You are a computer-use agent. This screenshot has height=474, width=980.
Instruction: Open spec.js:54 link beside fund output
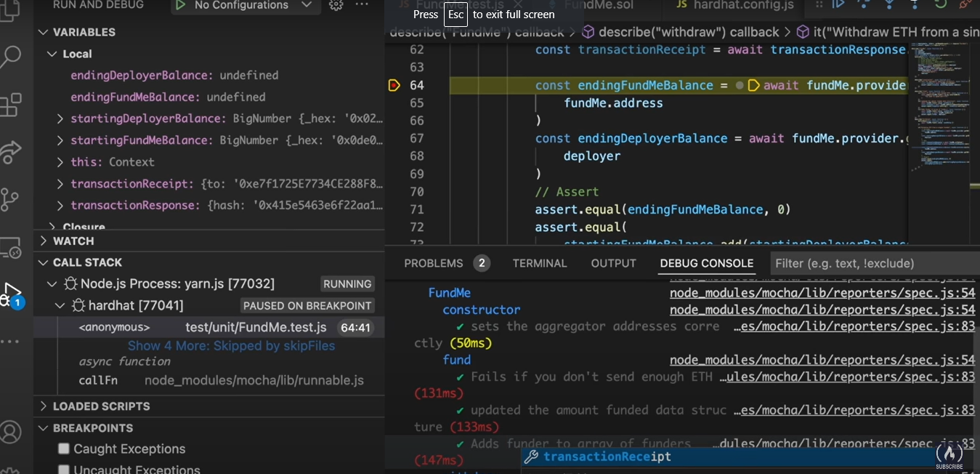(x=822, y=360)
